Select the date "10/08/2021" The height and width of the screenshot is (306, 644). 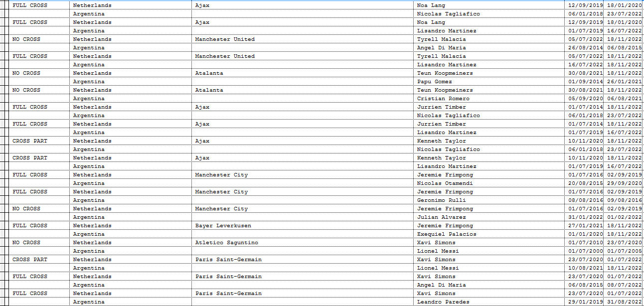tap(586, 268)
